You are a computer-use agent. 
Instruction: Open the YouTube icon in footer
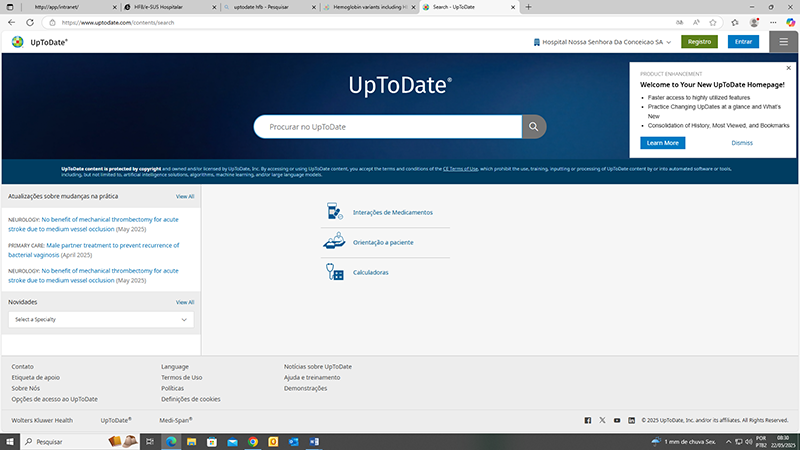617,420
